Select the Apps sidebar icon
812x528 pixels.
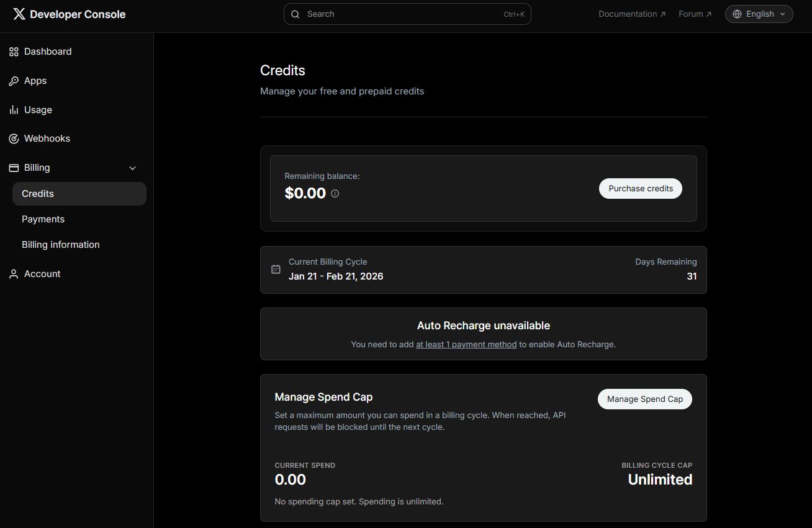(13, 81)
